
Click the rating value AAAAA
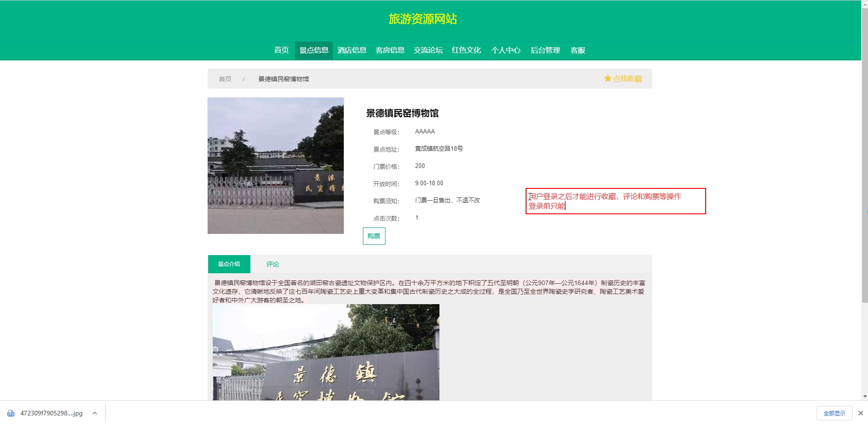pos(425,131)
